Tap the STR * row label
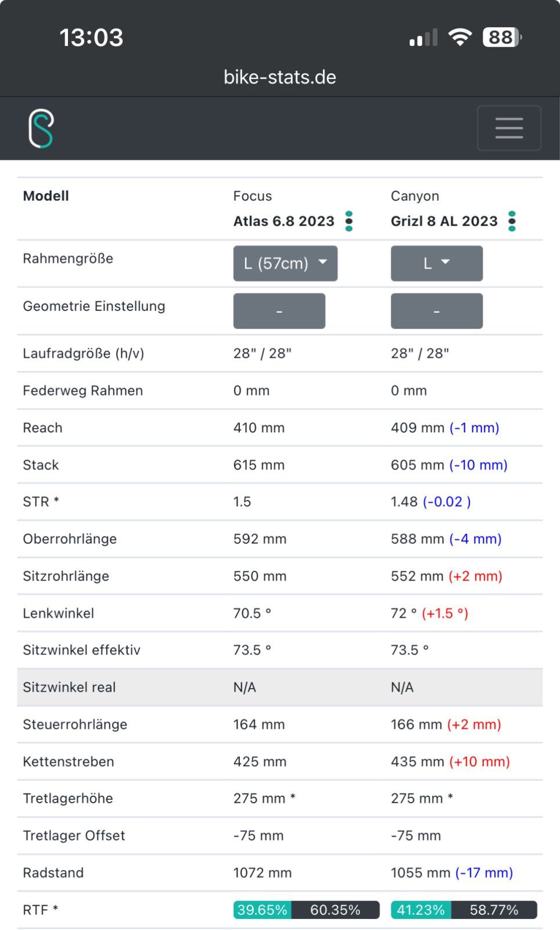The width and height of the screenshot is (560, 930). tap(41, 502)
